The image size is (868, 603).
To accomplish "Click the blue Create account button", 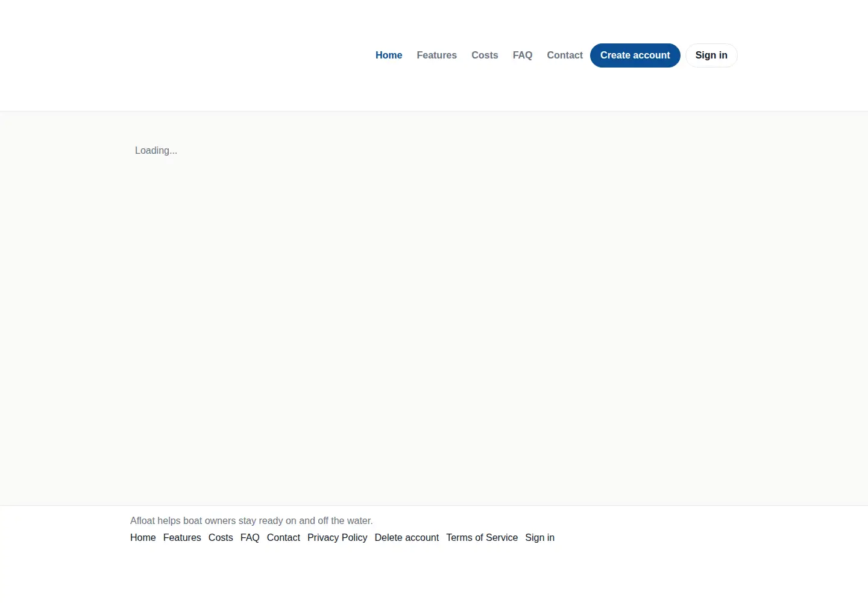I will (635, 55).
